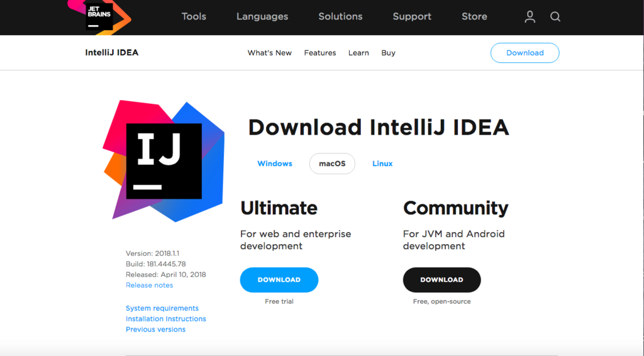
Task: Go to the What's New page
Action: click(269, 53)
